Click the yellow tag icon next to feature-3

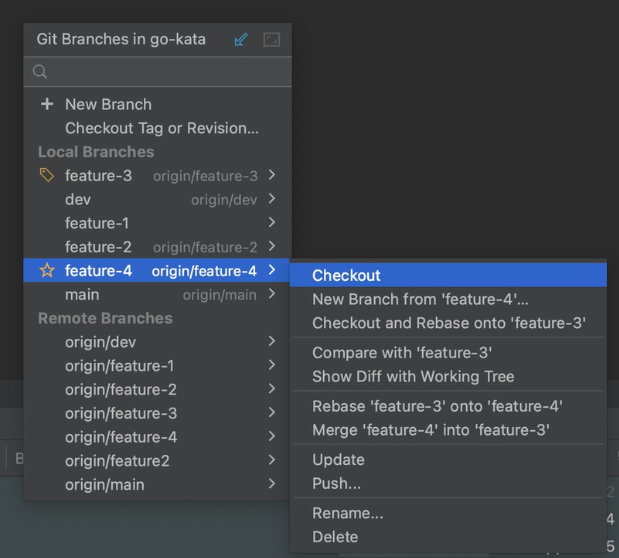tap(47, 176)
